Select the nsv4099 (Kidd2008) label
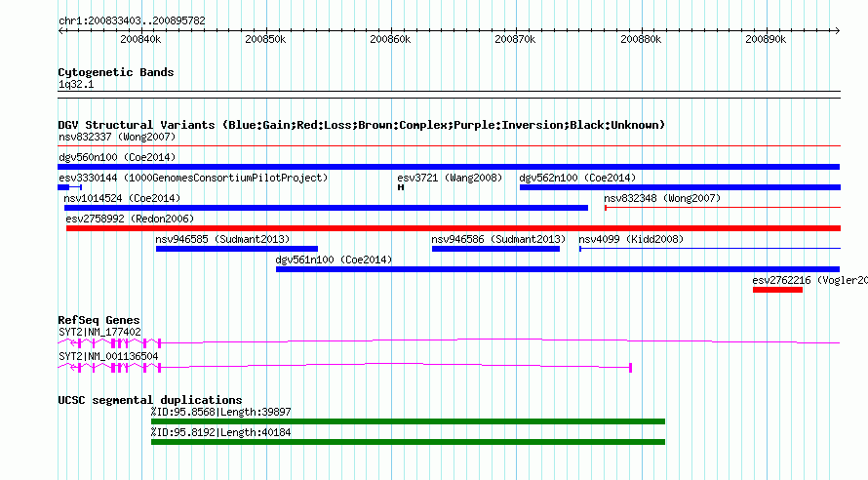Screen dimensions: 868x480 click(x=631, y=239)
